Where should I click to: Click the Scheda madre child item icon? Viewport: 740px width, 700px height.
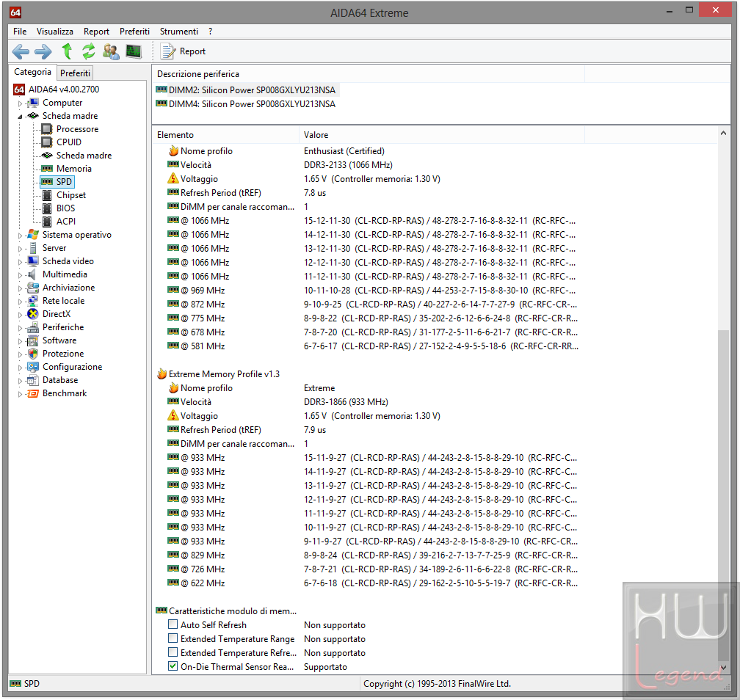[47, 156]
